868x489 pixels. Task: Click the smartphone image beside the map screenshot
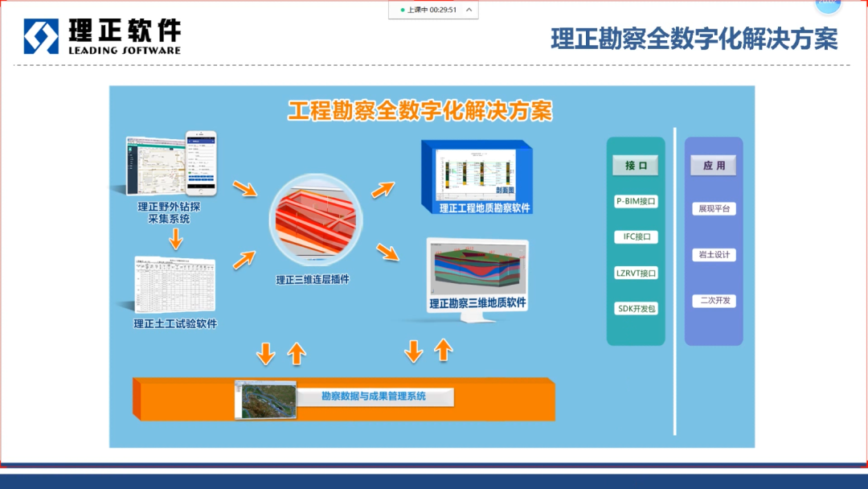(x=201, y=162)
